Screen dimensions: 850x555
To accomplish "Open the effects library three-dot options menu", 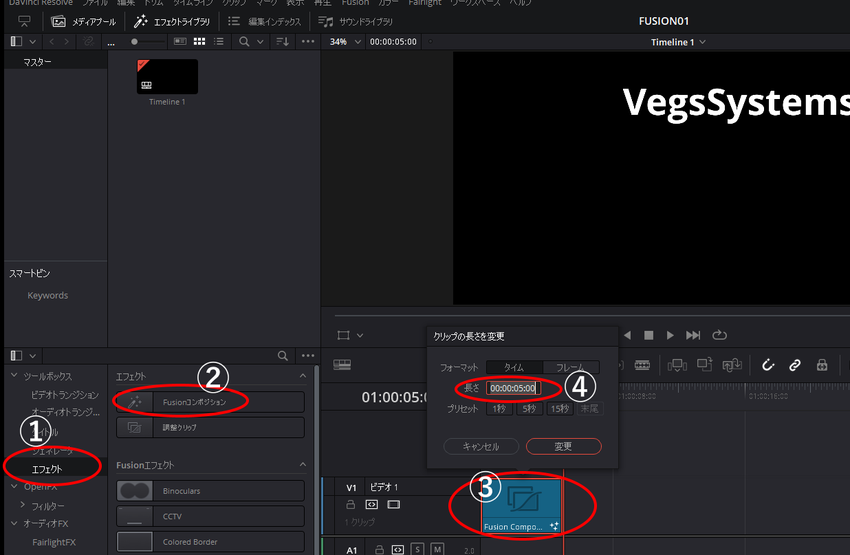I will click(308, 356).
